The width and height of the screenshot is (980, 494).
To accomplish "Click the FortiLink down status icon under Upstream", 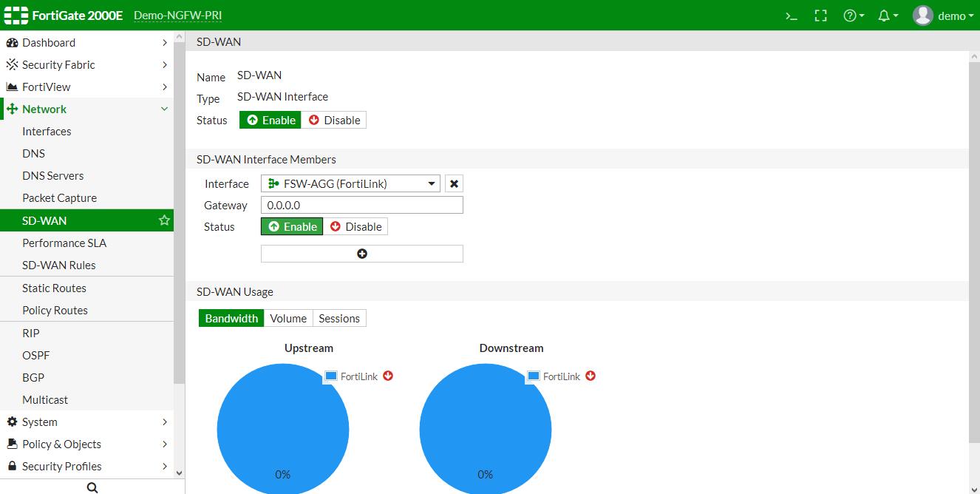I will (x=388, y=376).
